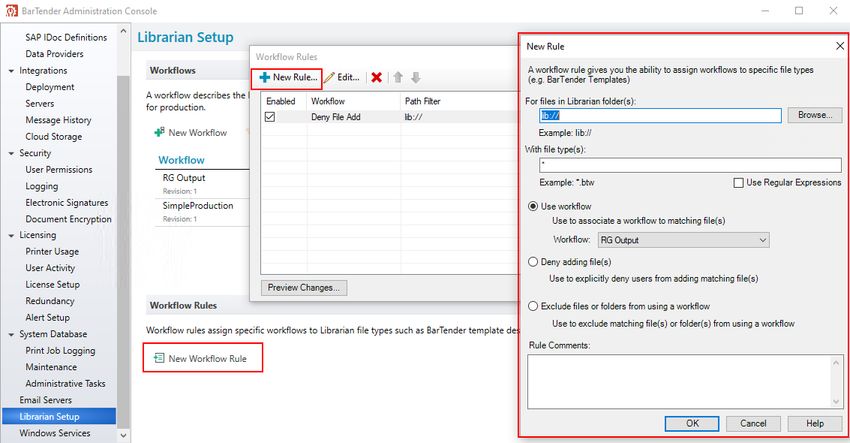Select the Use workflow radio button
The image size is (850, 443).
pyautogui.click(x=533, y=206)
